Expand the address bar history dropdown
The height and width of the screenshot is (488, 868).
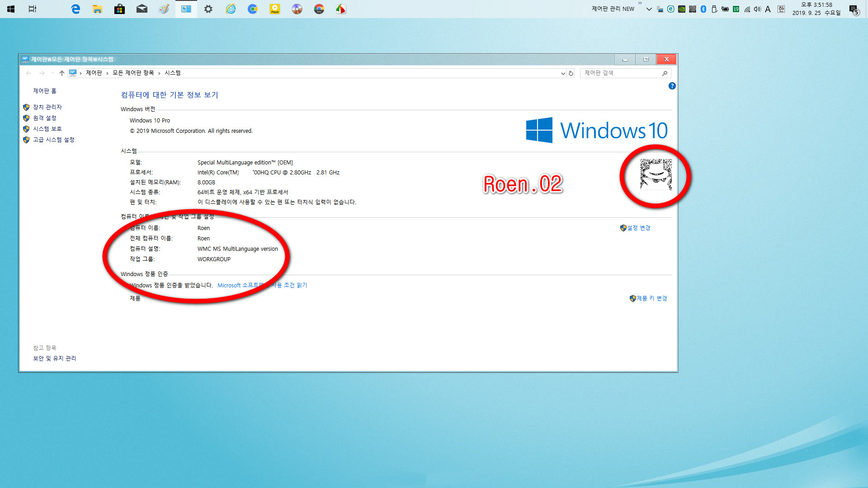tap(563, 73)
